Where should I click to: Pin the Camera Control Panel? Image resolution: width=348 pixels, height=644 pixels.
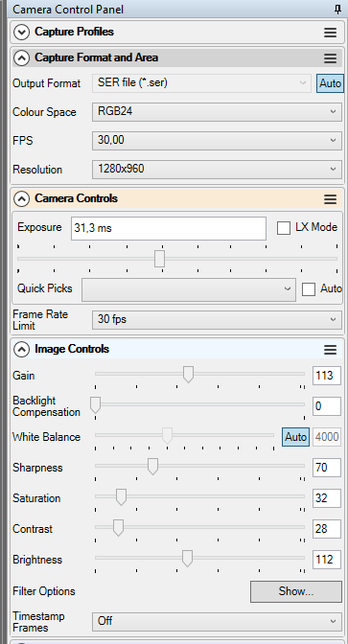(337, 10)
